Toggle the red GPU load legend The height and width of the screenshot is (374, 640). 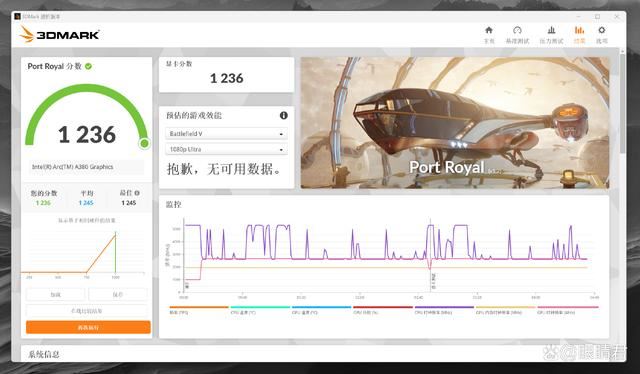[382, 310]
